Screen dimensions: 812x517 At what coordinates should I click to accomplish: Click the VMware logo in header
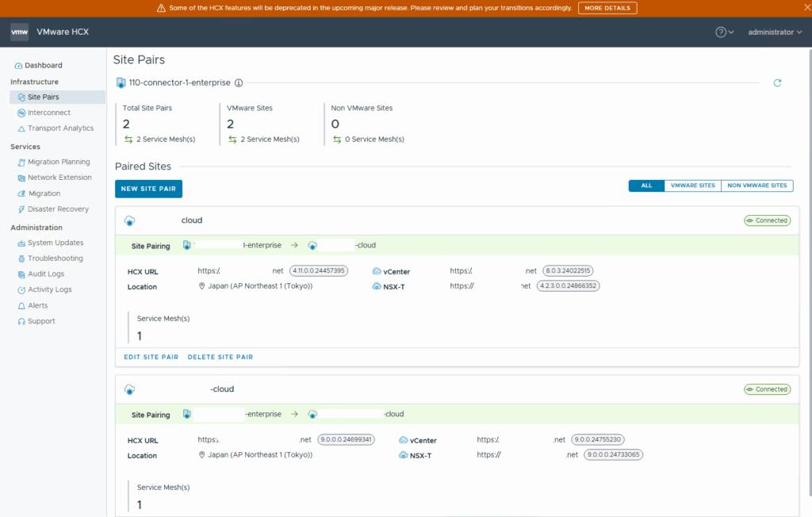pos(20,33)
